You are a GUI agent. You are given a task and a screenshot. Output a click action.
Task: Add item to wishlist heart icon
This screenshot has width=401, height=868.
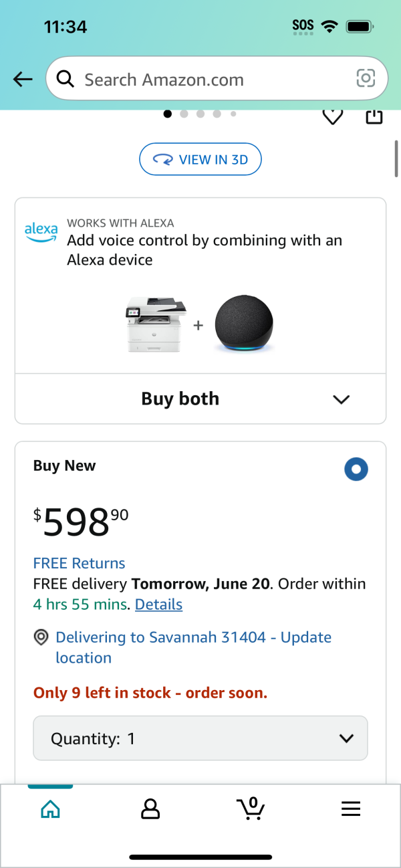pyautogui.click(x=333, y=117)
